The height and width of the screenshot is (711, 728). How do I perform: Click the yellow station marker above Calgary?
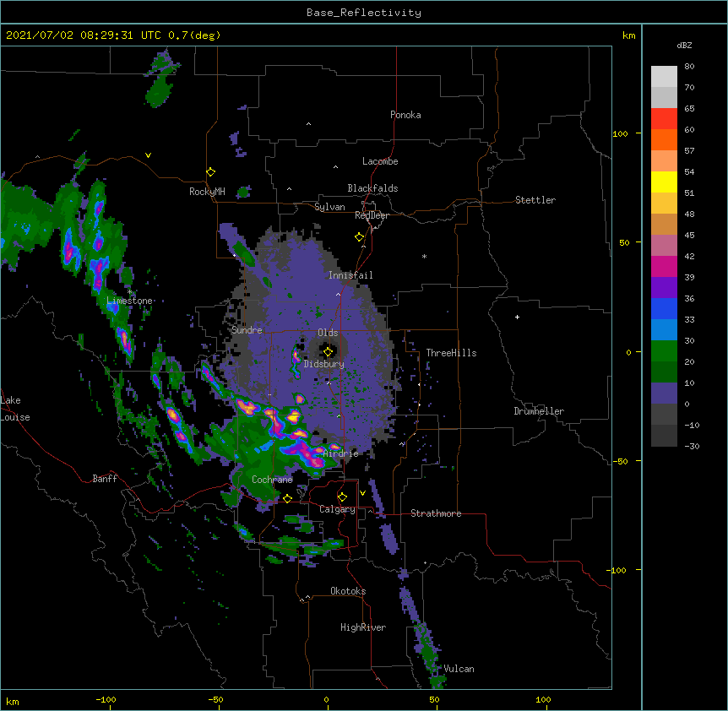pos(342,497)
